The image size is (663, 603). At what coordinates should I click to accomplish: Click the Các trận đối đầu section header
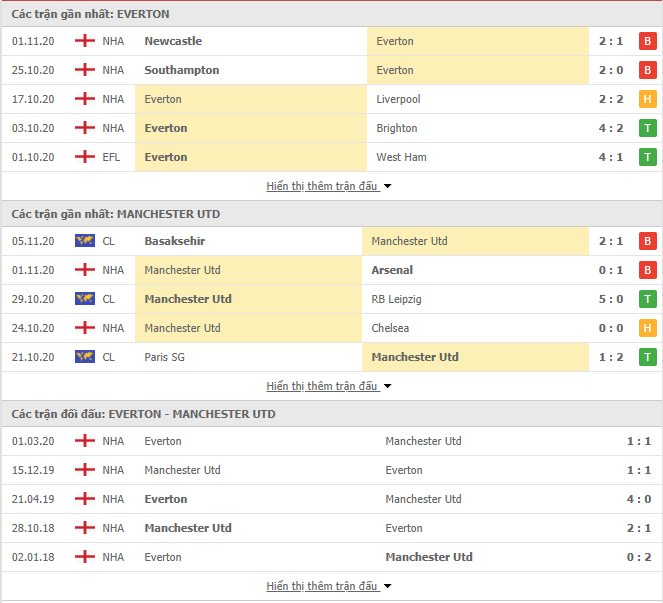(143, 414)
